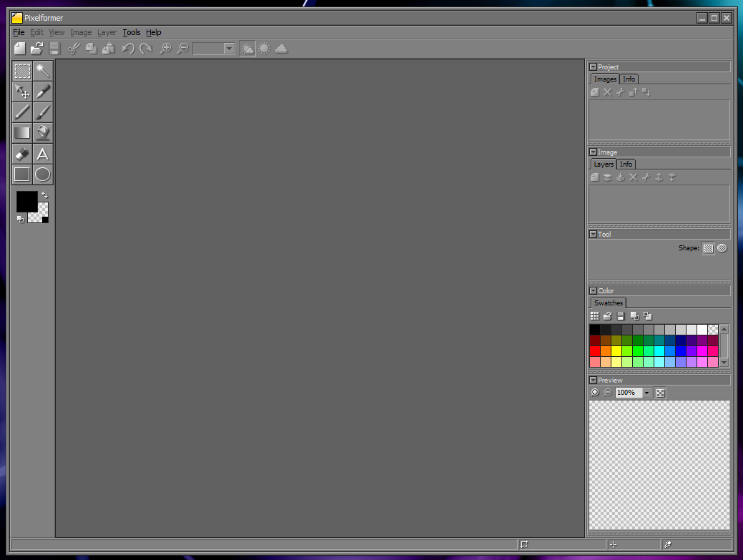
Task: Choose the elliptical Shape option in Tool panel
Action: 722,248
